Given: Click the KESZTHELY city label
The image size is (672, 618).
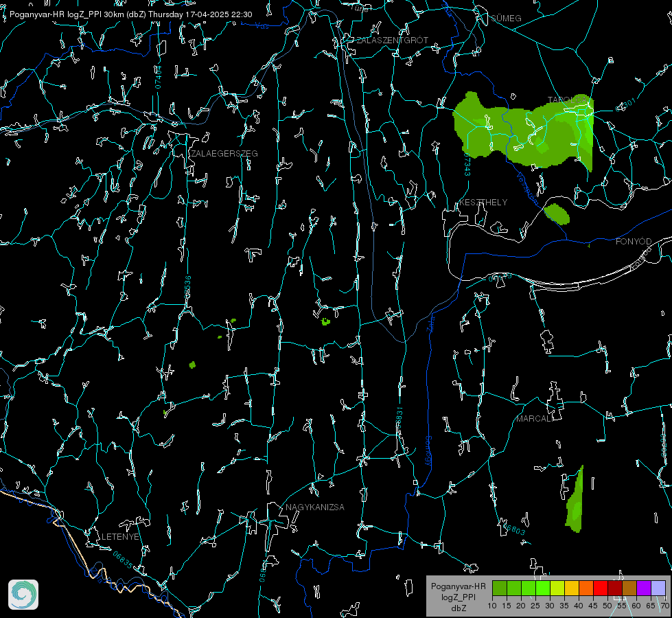Looking at the screenshot, I should (483, 202).
